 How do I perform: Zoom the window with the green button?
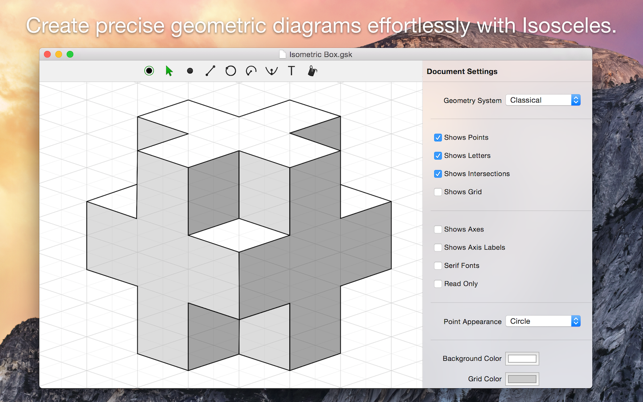(x=70, y=54)
